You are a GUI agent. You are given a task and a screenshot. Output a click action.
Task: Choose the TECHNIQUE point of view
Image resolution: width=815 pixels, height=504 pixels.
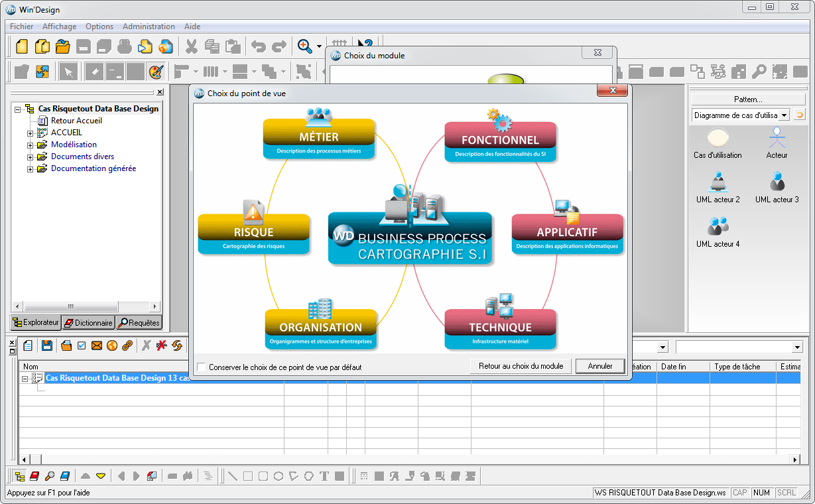click(501, 329)
